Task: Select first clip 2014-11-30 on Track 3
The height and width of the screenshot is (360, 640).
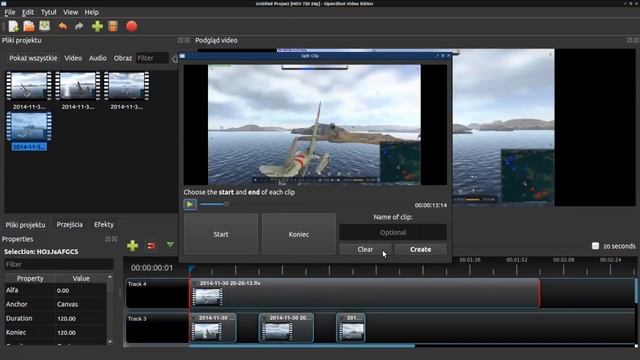Action: click(x=213, y=327)
